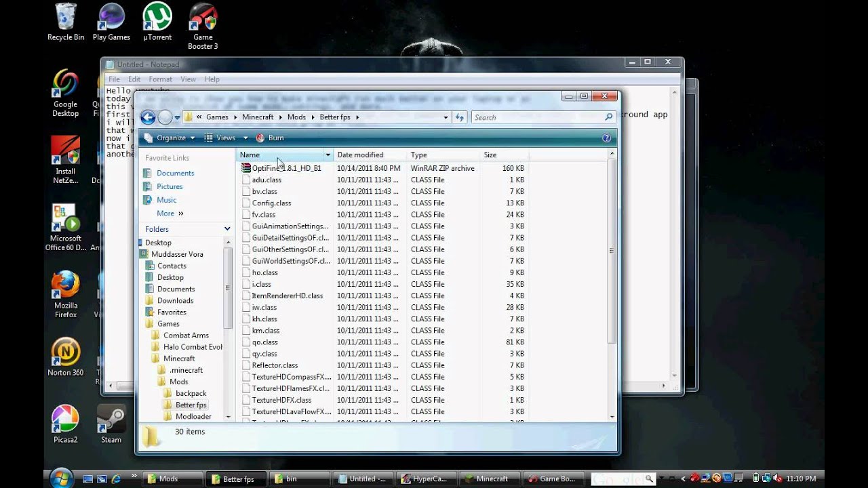Select the backpack folder in tree

click(191, 393)
